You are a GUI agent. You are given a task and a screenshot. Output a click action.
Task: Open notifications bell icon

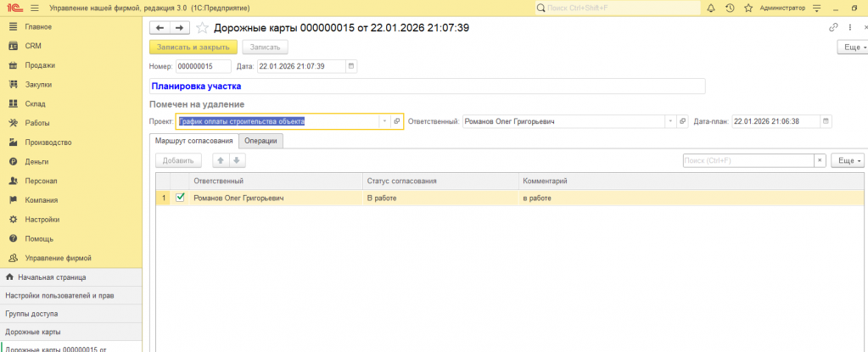click(x=711, y=8)
